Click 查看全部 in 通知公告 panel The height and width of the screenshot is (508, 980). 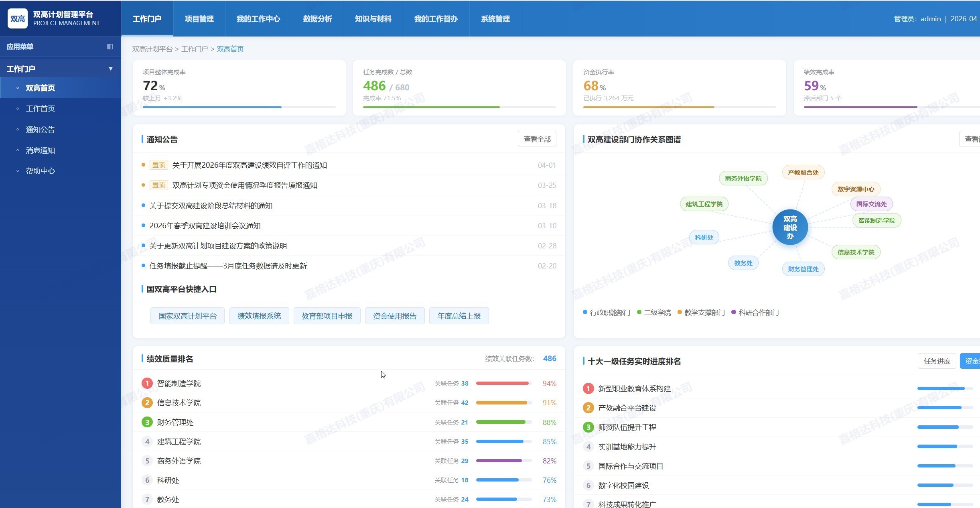click(x=537, y=139)
